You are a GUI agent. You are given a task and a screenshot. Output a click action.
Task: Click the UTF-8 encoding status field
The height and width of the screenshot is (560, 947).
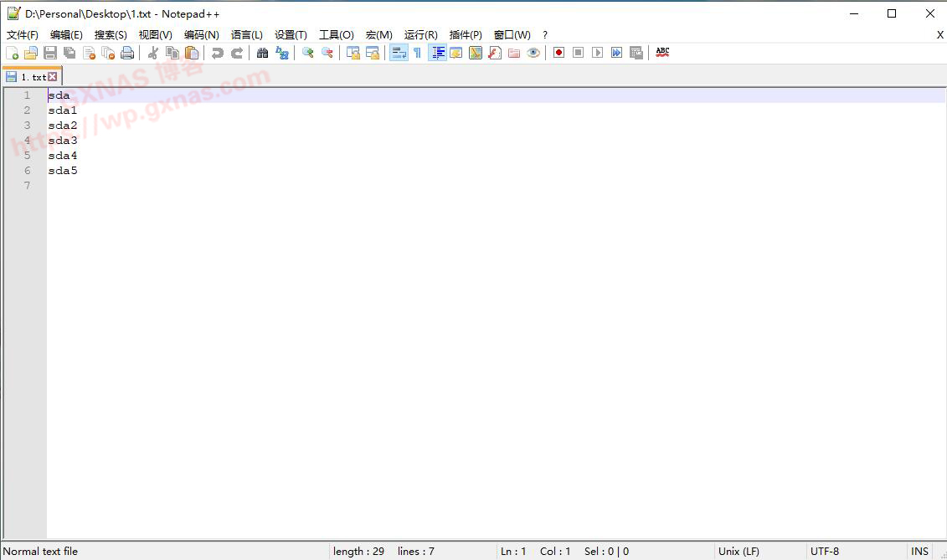(824, 552)
